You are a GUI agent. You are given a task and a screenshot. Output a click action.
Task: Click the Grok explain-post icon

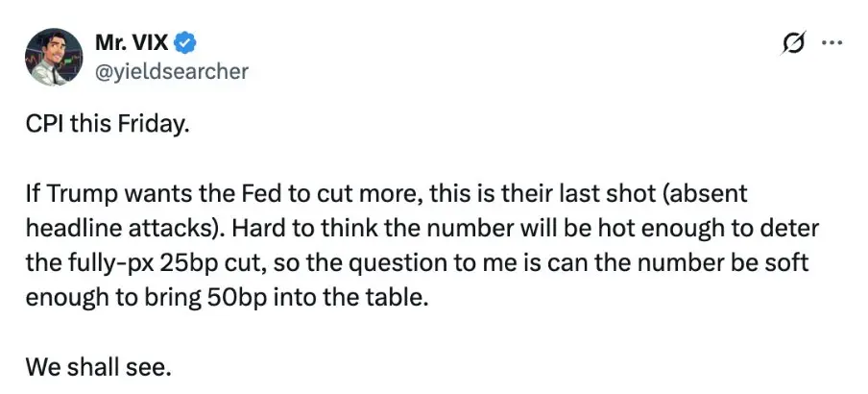(795, 43)
